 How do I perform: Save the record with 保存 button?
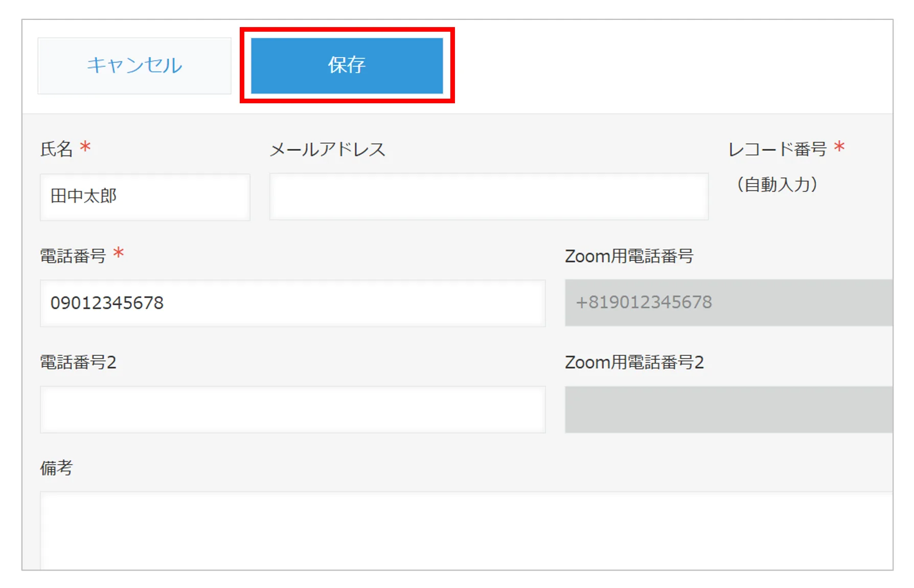coord(347,65)
